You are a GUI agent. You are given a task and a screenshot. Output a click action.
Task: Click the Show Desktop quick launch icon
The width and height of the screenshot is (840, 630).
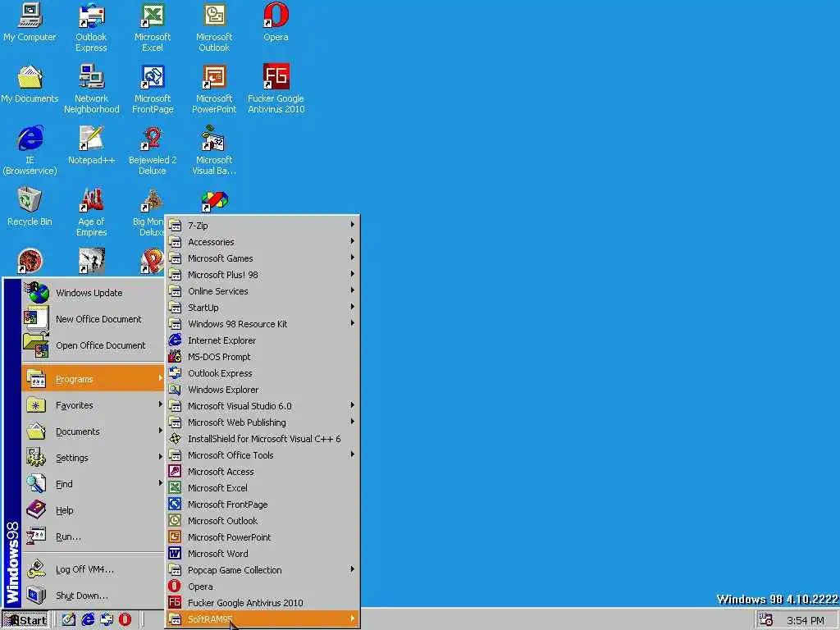click(x=69, y=620)
